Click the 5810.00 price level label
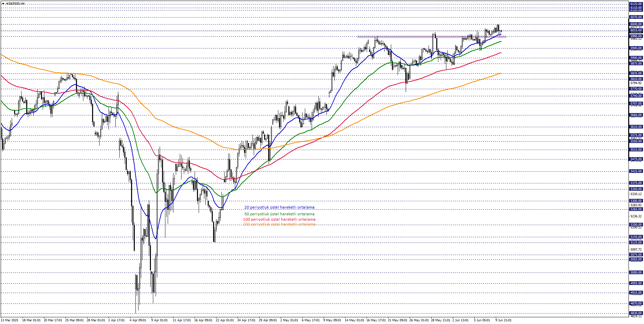This screenshot has height=324, width=644. (x=636, y=79)
